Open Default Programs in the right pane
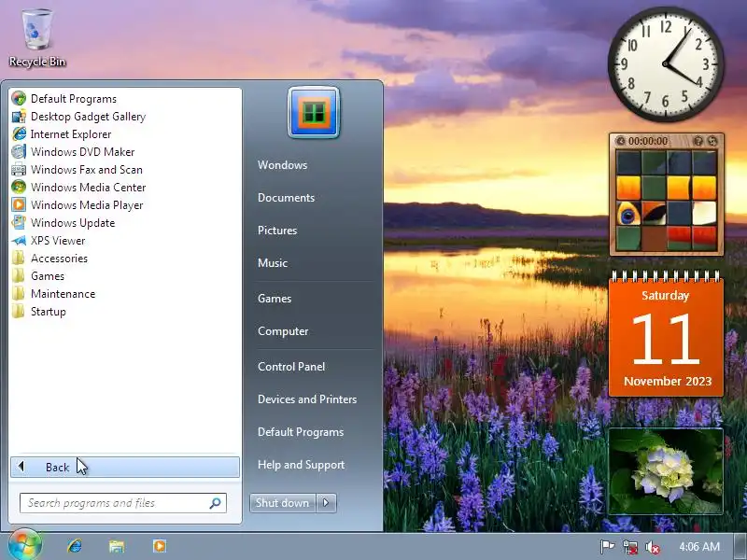Image resolution: width=747 pixels, height=560 pixels. (301, 432)
